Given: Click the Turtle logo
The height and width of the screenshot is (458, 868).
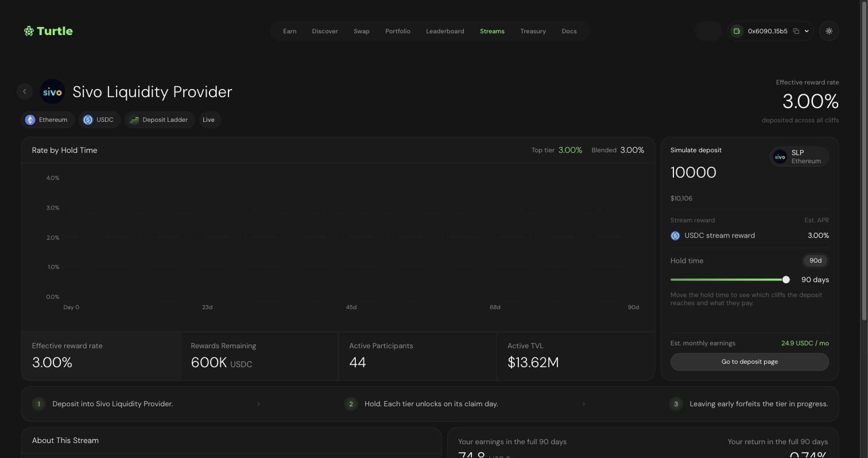Looking at the screenshot, I should tap(48, 31).
